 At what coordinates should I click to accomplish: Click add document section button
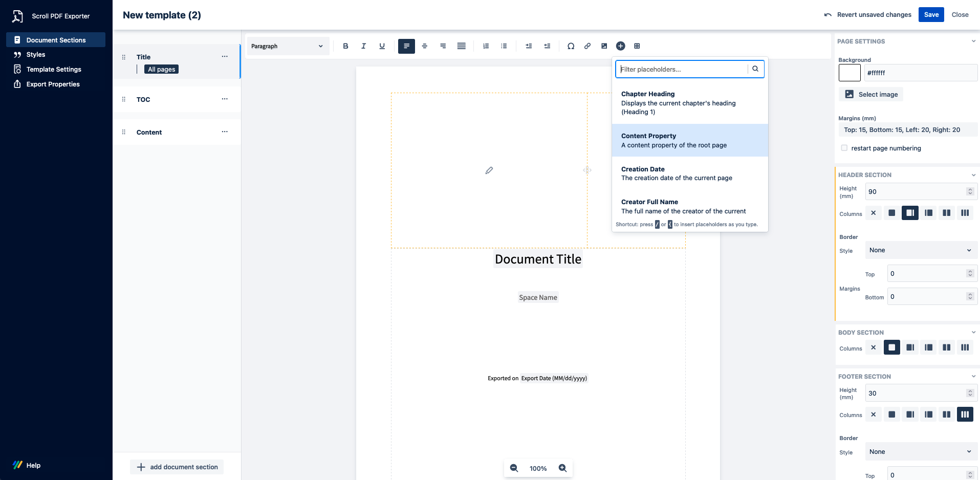point(177,467)
